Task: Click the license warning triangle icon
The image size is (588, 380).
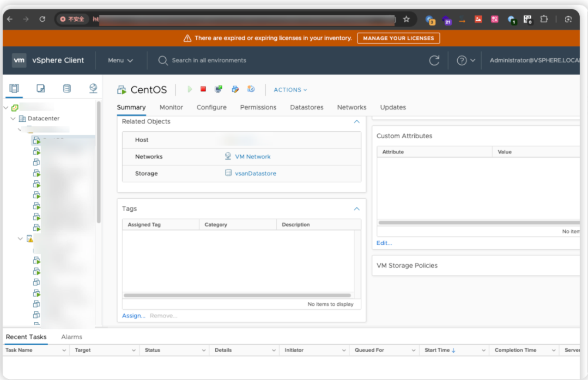Action: pyautogui.click(x=187, y=38)
